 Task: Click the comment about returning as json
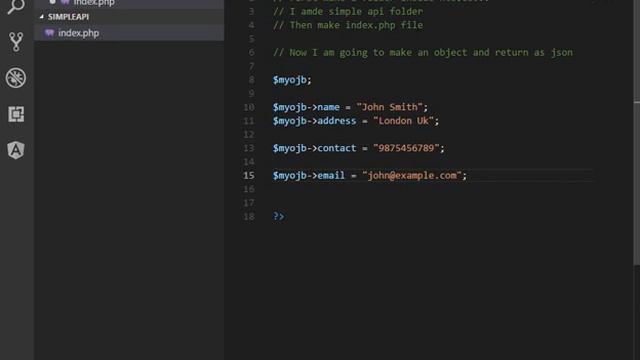pyautogui.click(x=423, y=53)
